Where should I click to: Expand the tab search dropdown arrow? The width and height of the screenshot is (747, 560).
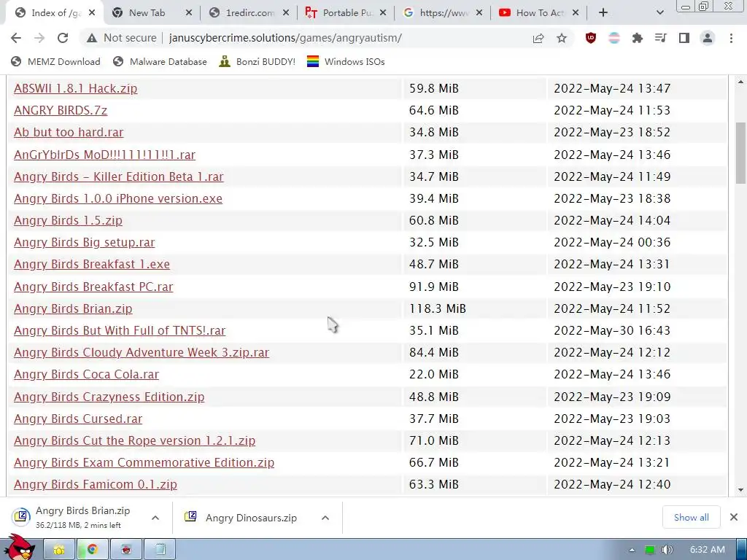pos(659,13)
